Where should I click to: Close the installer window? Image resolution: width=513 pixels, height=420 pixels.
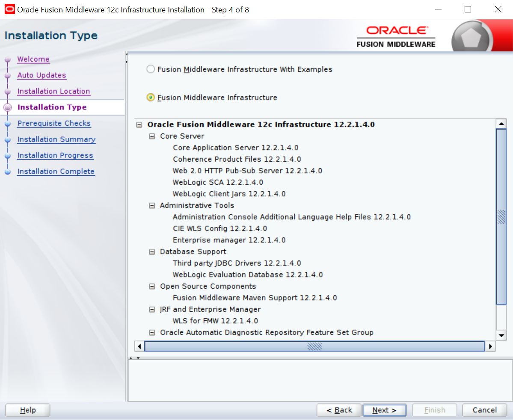tap(498, 9)
